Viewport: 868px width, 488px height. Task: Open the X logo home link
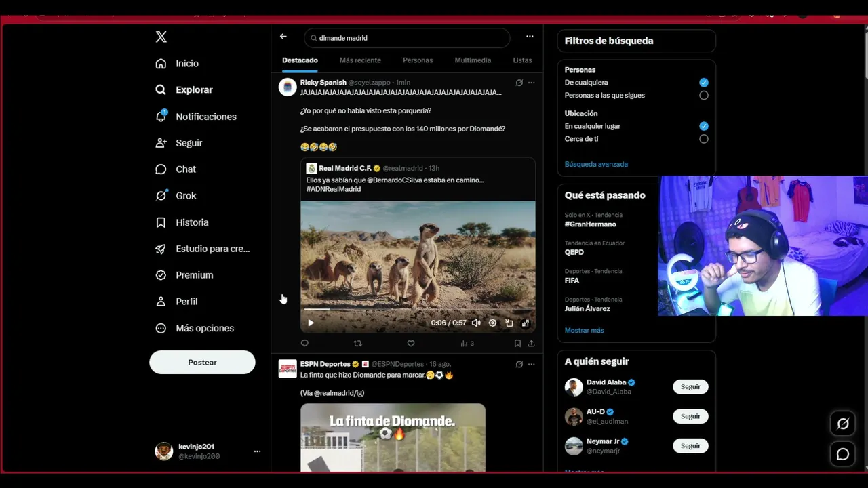(161, 37)
